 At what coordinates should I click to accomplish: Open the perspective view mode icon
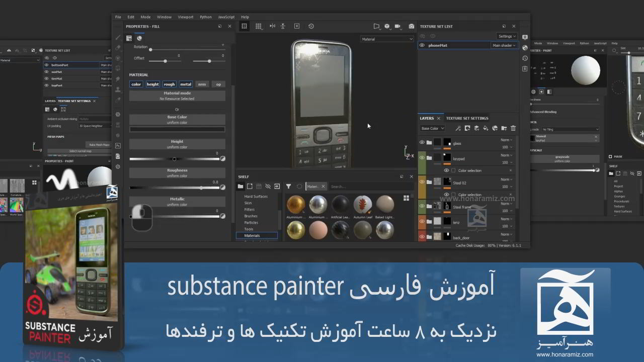tap(376, 26)
